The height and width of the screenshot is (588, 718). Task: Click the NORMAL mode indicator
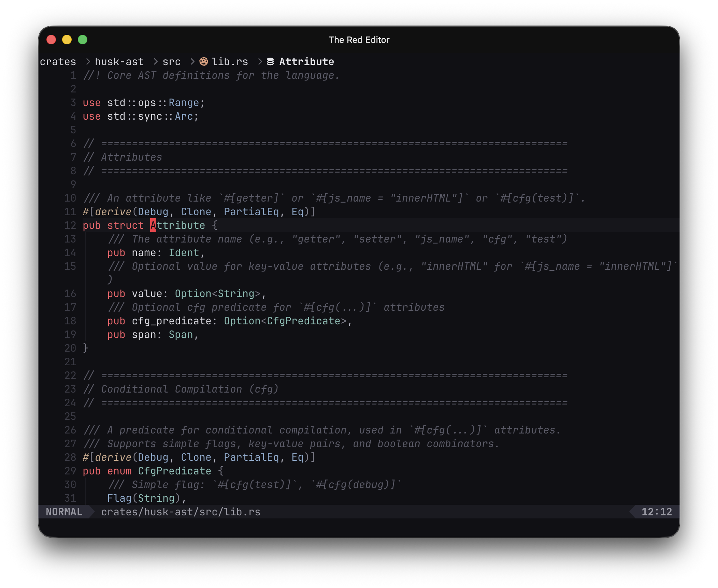(64, 512)
